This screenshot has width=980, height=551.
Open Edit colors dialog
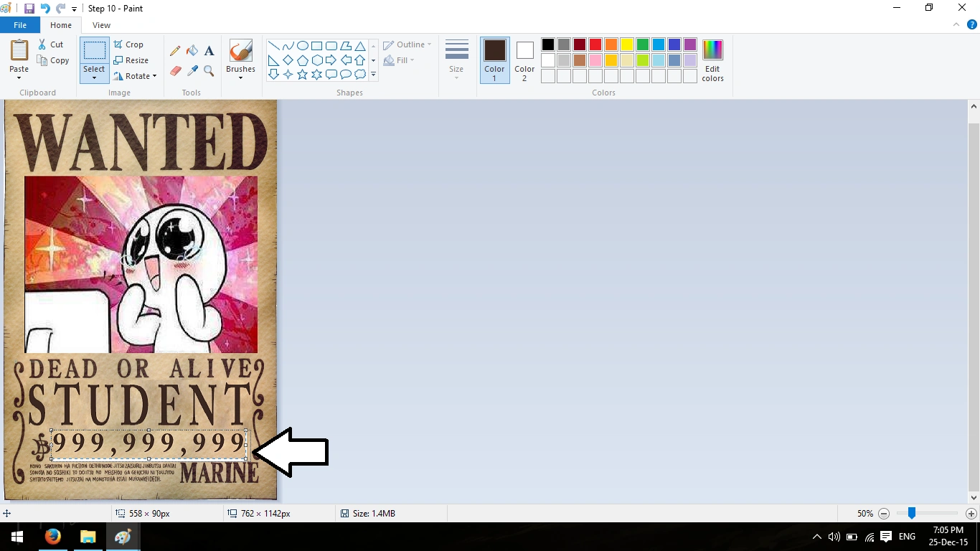tap(712, 61)
